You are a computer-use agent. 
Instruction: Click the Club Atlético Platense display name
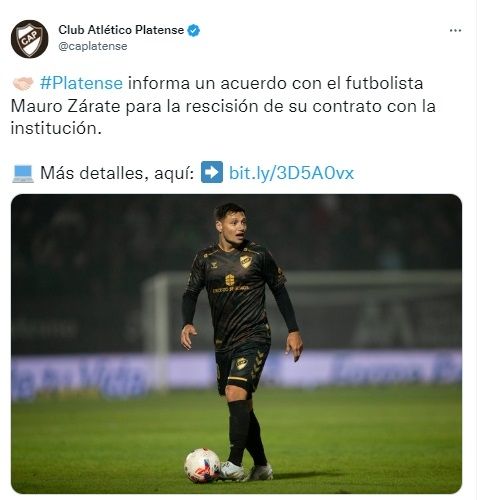click(121, 30)
